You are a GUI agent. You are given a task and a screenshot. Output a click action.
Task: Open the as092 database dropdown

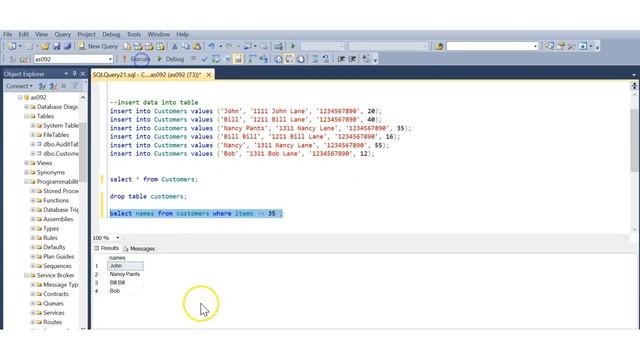point(110,59)
